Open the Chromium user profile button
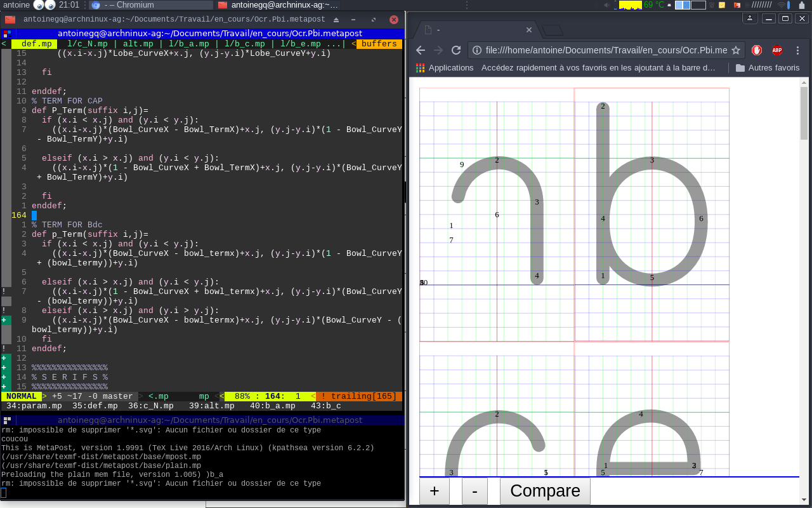The height and width of the screenshot is (508, 812). pos(750,18)
